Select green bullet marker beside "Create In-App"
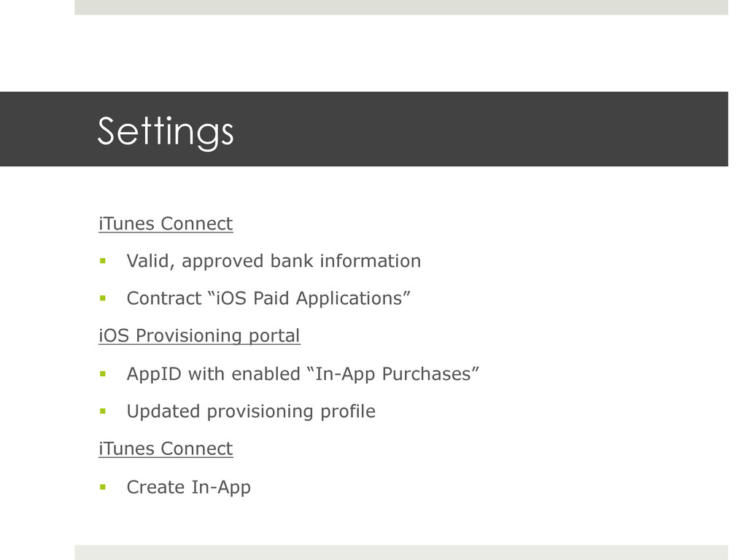Viewport: 747px width, 560px height. [x=103, y=486]
